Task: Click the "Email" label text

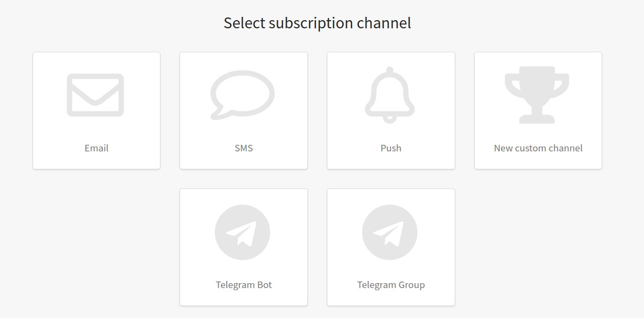Action: click(x=96, y=148)
